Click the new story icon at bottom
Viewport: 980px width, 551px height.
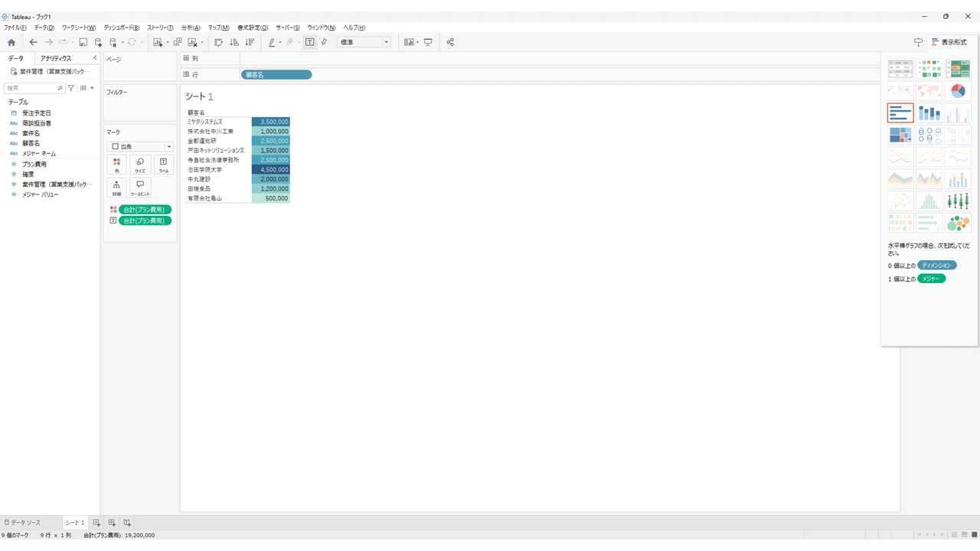(127, 523)
